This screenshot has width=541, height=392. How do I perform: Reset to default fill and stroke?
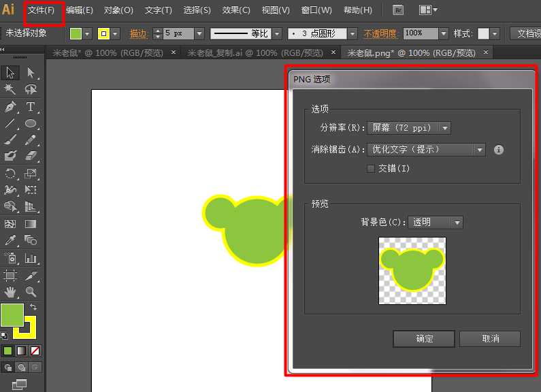point(4,335)
